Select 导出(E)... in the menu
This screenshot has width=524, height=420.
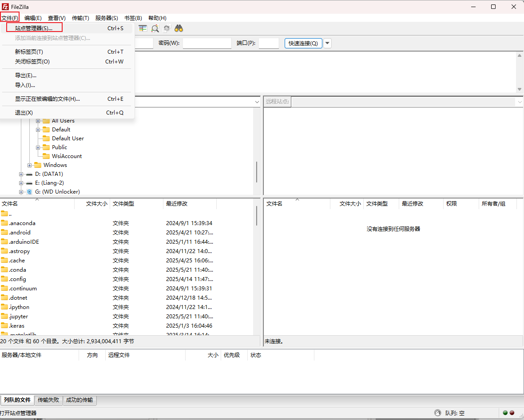click(67, 75)
